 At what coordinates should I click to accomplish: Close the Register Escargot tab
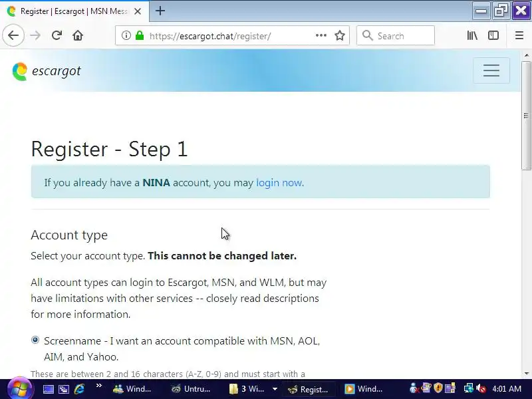tap(138, 11)
